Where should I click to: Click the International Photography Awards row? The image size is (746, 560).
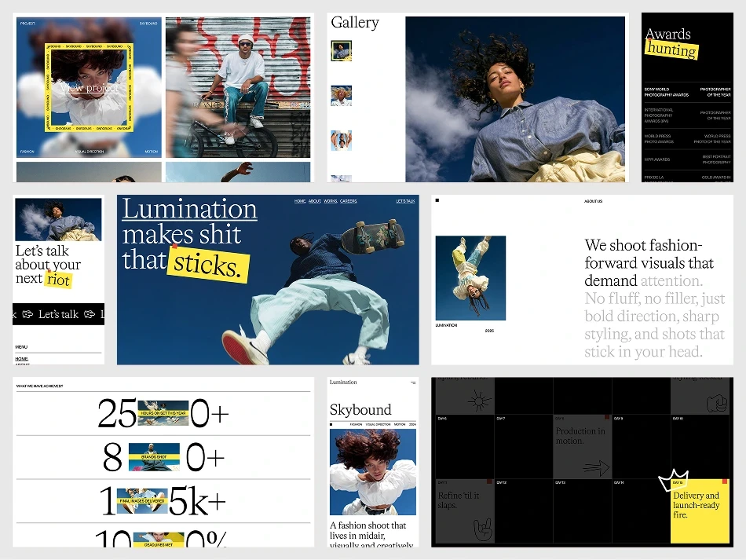point(687,115)
